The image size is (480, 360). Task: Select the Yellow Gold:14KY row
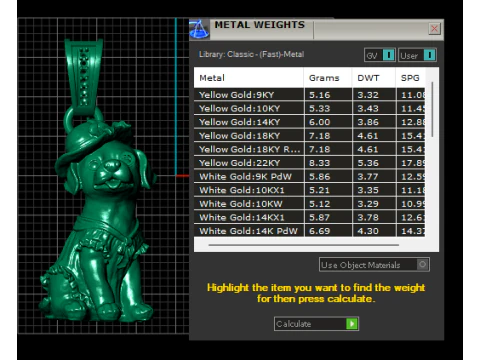click(309, 122)
